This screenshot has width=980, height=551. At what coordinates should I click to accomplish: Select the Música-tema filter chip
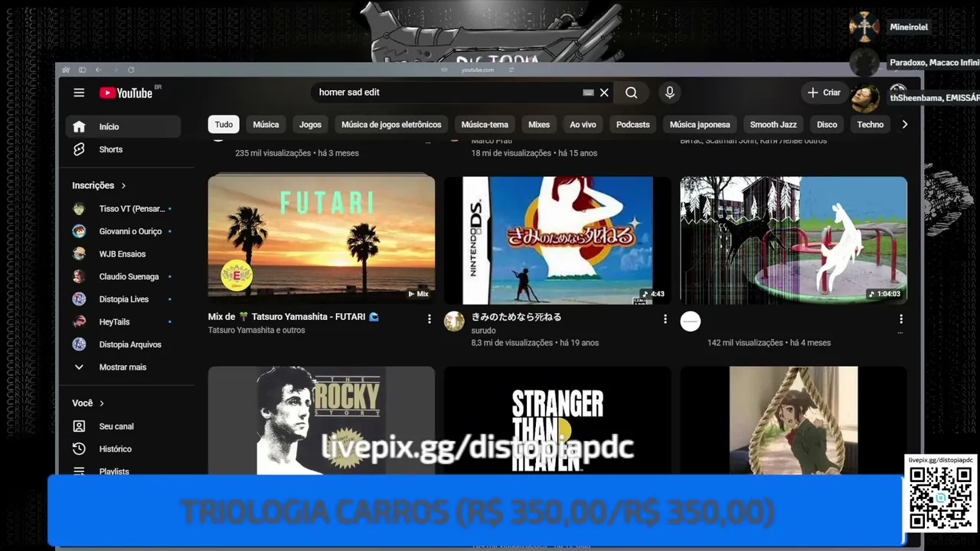coord(485,125)
